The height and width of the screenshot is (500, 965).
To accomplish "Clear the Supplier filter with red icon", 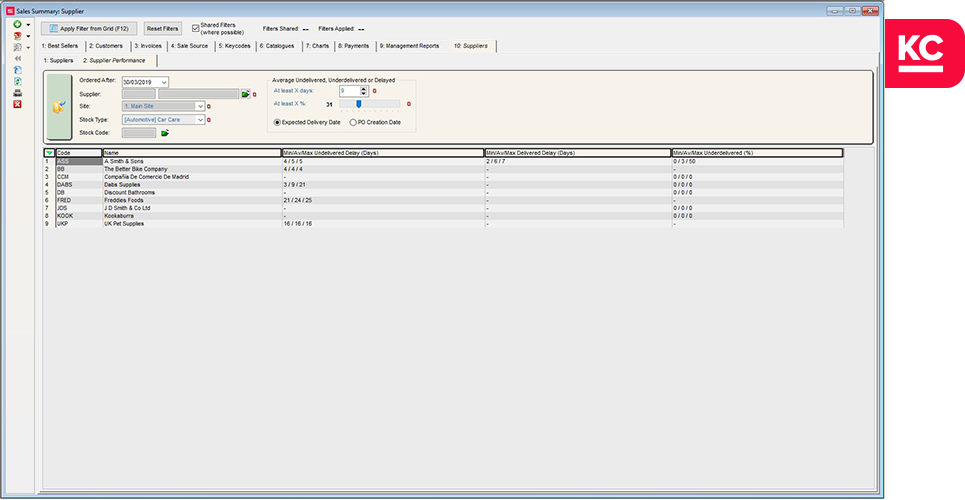I will 255,95.
